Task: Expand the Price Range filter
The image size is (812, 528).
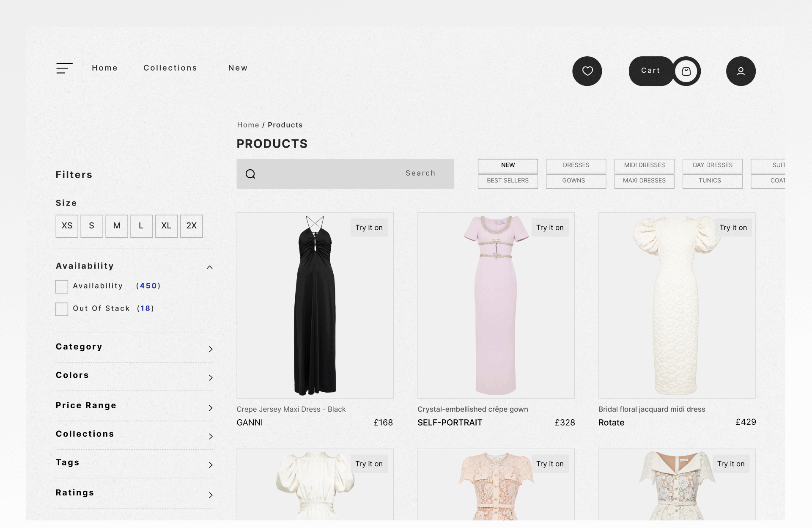Action: click(210, 408)
